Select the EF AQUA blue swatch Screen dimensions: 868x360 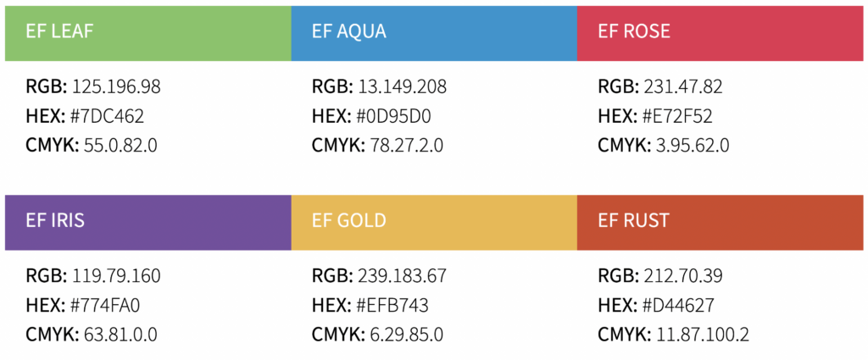coord(434,33)
